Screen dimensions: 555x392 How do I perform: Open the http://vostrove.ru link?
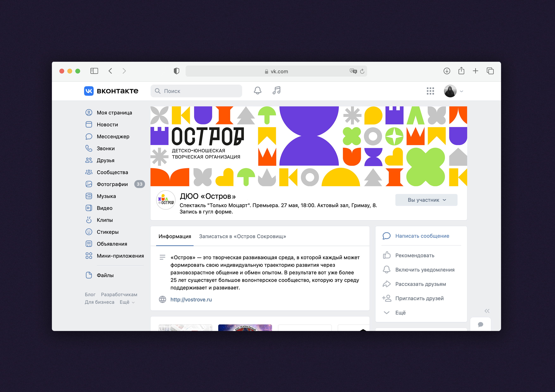(191, 300)
